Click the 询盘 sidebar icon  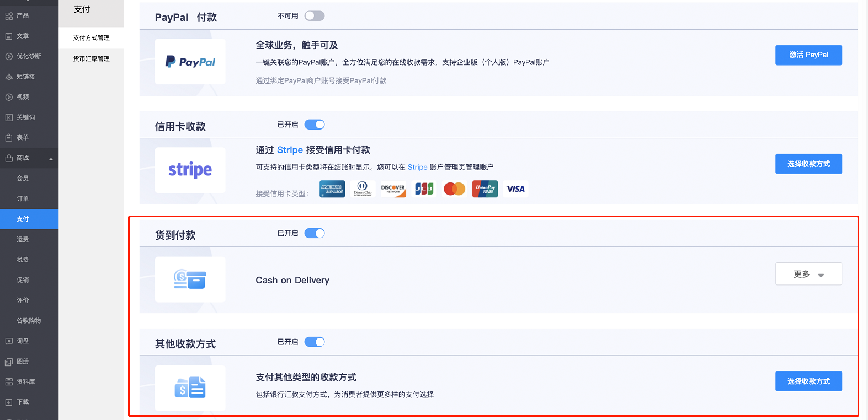pyautogui.click(x=9, y=341)
